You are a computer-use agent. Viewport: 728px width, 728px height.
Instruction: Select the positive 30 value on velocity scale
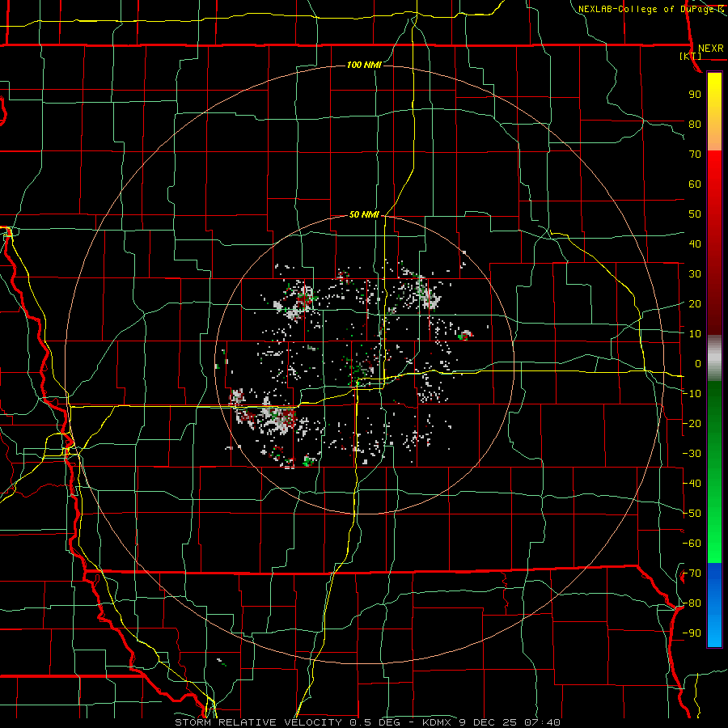tap(695, 274)
